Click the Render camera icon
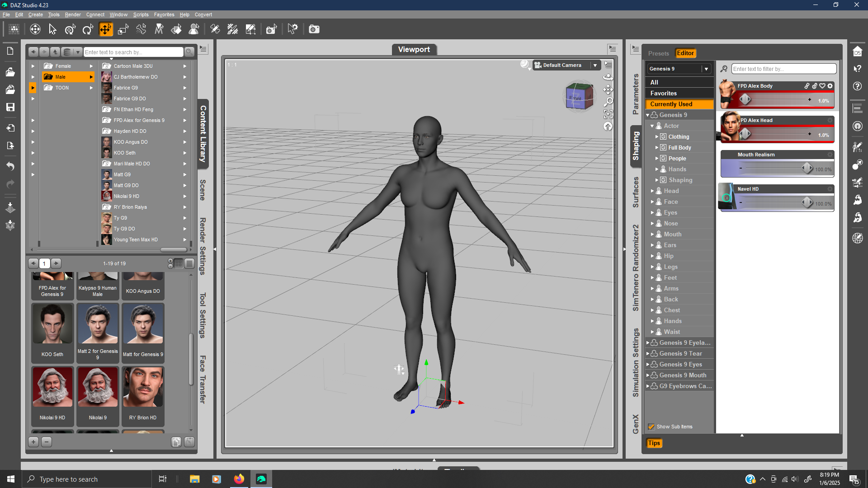Image resolution: width=868 pixels, height=488 pixels. (x=314, y=29)
